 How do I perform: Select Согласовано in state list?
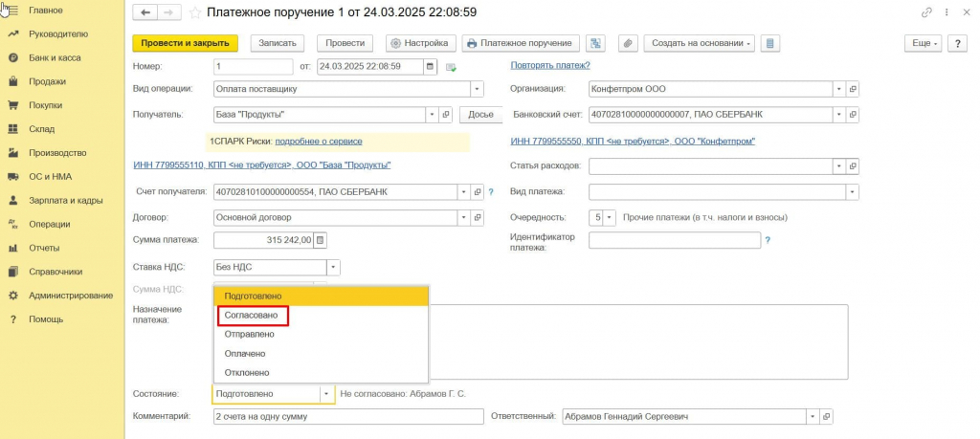click(322, 316)
